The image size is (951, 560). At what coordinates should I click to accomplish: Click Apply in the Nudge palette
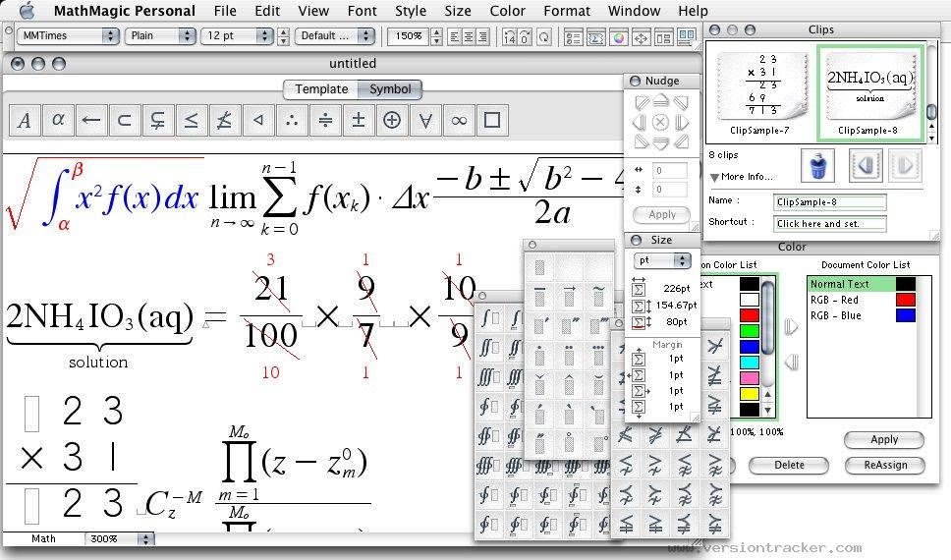[x=661, y=214]
